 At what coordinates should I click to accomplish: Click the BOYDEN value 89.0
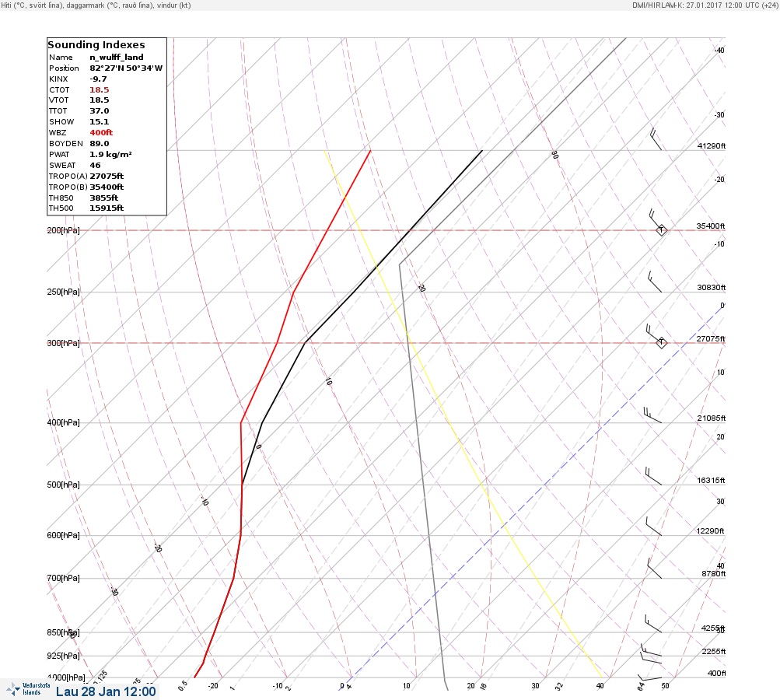[100, 143]
